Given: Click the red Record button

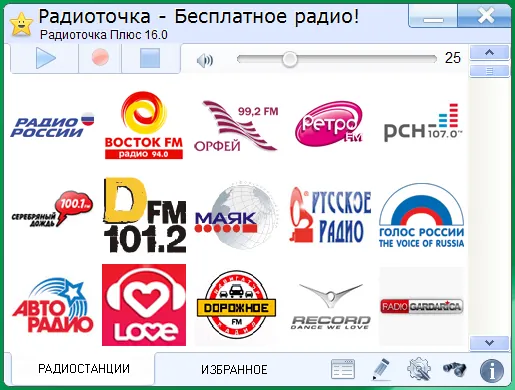Looking at the screenshot, I should tap(100, 57).
